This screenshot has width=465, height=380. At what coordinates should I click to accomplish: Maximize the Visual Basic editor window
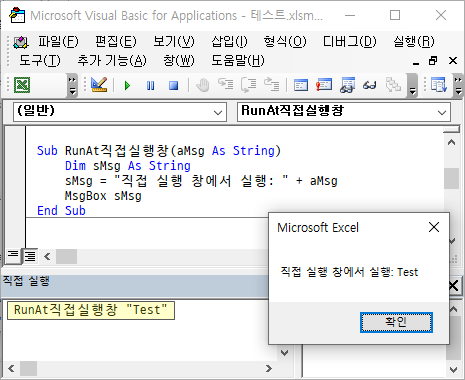[x=395, y=15]
